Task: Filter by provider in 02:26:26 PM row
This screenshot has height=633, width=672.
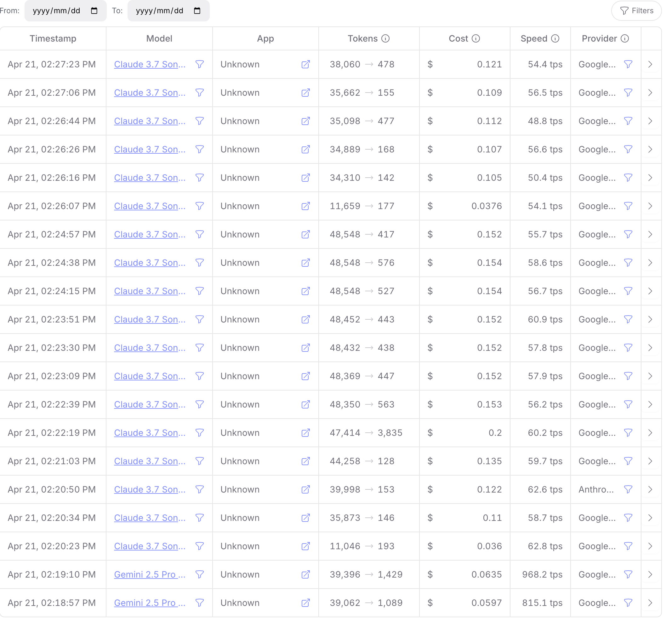Action: [628, 150]
